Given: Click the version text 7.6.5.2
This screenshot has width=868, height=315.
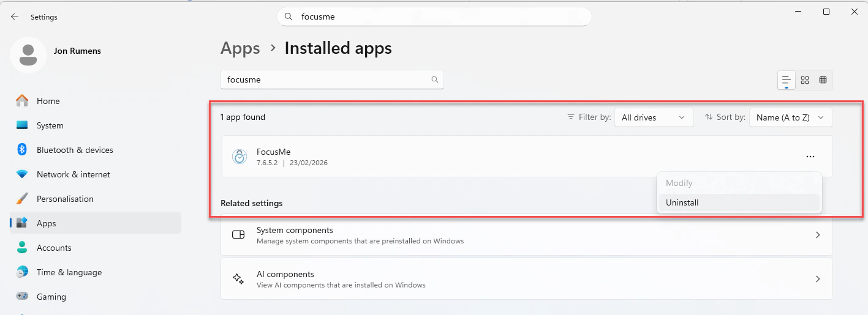Looking at the screenshot, I should pos(267,163).
